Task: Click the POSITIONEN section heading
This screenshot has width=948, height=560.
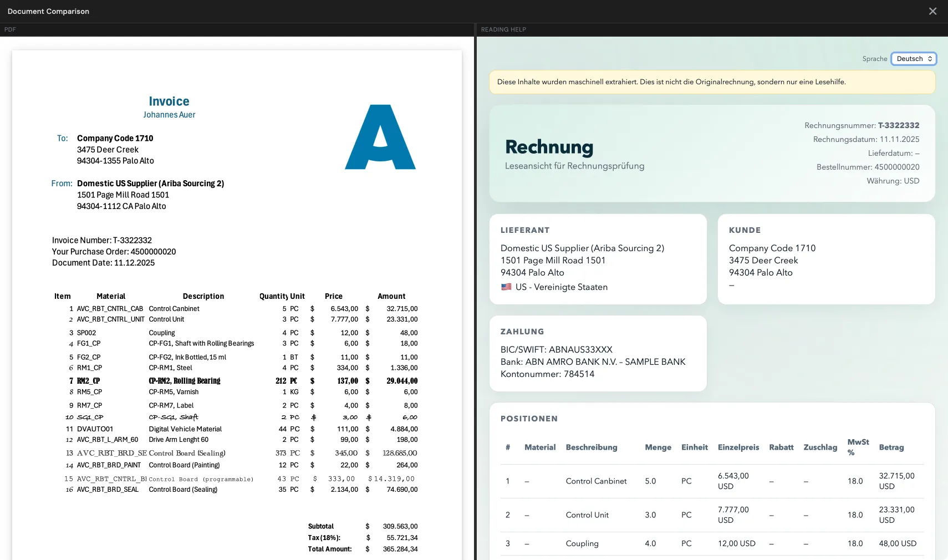Action: pyautogui.click(x=529, y=419)
